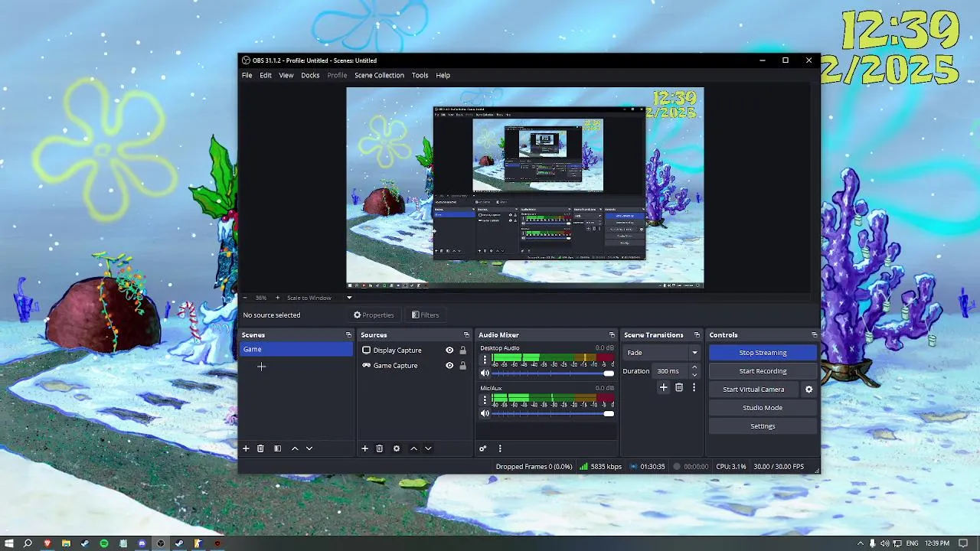The width and height of the screenshot is (980, 551).
Task: Open the Scene Collection menu
Action: point(379,75)
